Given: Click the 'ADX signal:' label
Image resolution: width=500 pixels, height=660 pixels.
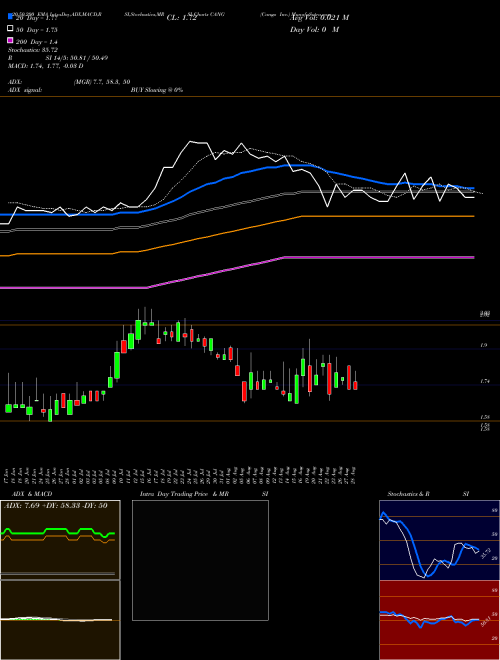Looking at the screenshot, I should click(x=24, y=90).
